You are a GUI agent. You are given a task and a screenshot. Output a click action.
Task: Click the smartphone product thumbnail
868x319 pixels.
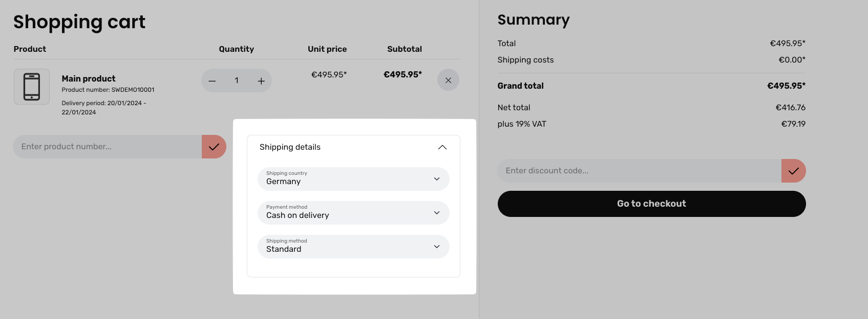coord(32,87)
